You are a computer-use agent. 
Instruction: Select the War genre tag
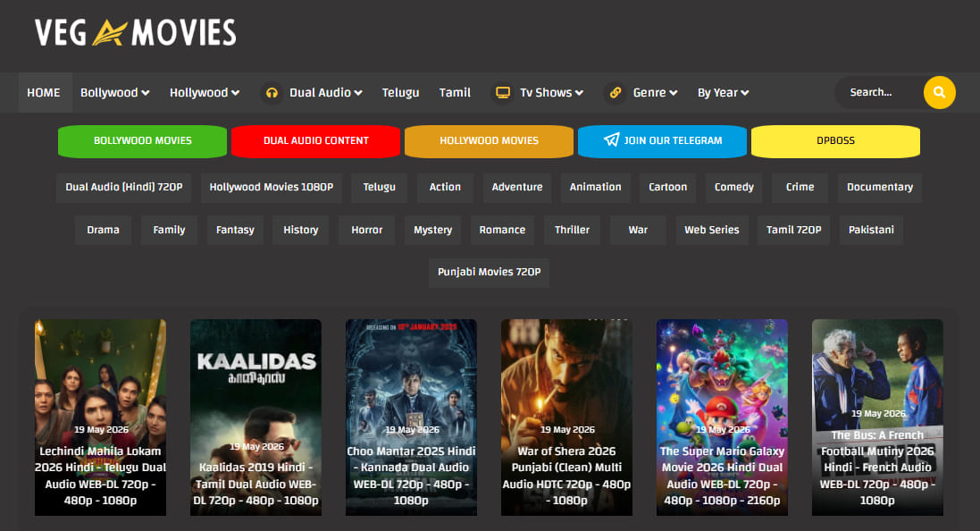click(638, 230)
